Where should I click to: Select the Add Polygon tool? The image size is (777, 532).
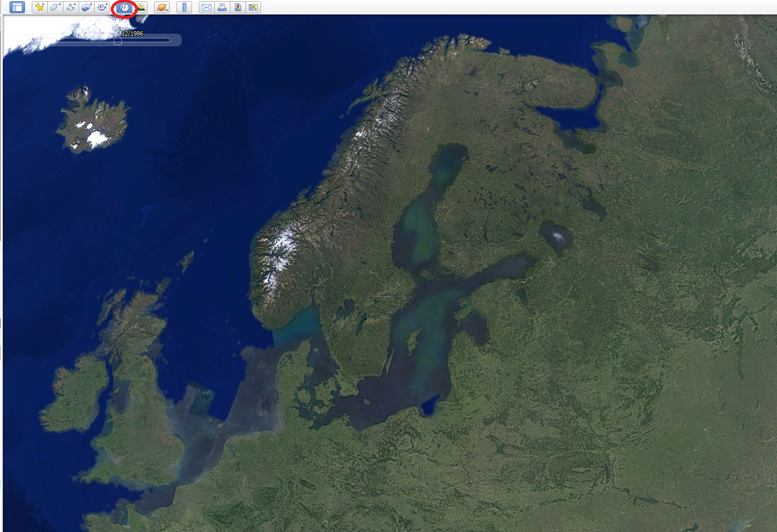tap(55, 7)
